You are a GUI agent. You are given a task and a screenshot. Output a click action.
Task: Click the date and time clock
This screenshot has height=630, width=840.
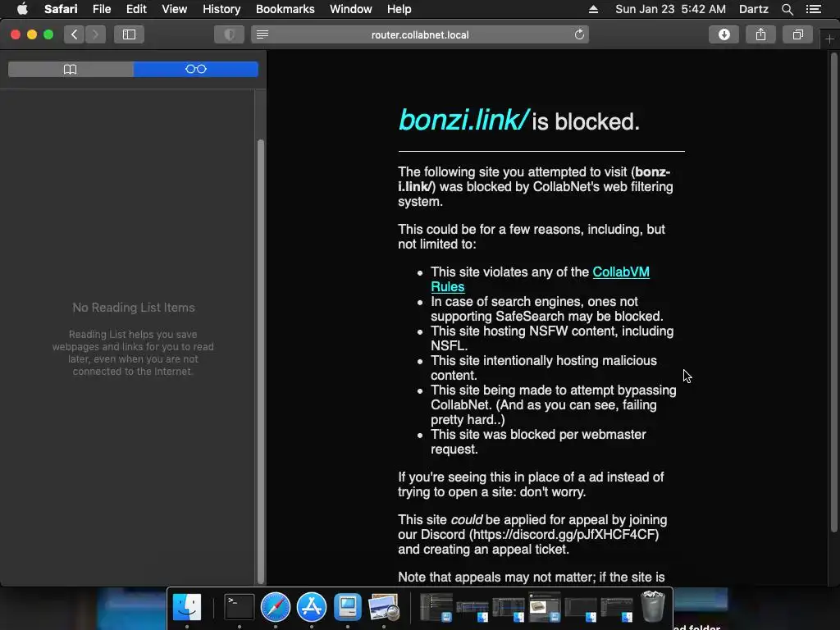pos(670,9)
